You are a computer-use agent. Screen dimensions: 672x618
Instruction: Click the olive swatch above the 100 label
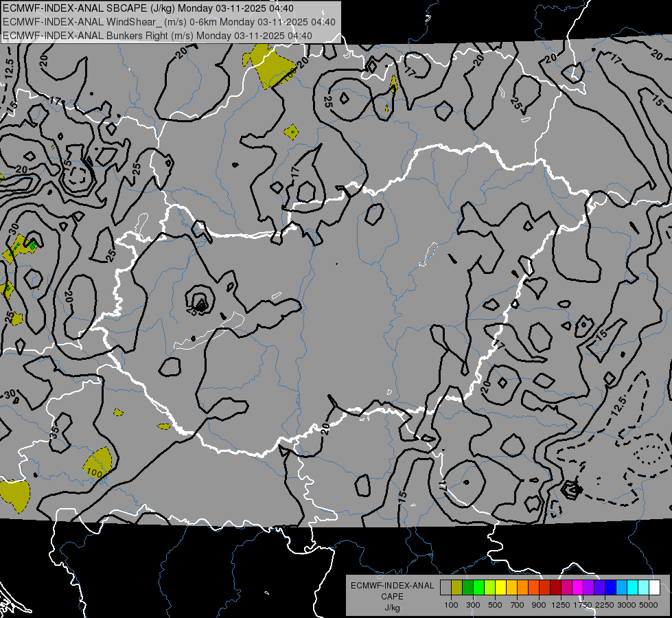point(457,588)
